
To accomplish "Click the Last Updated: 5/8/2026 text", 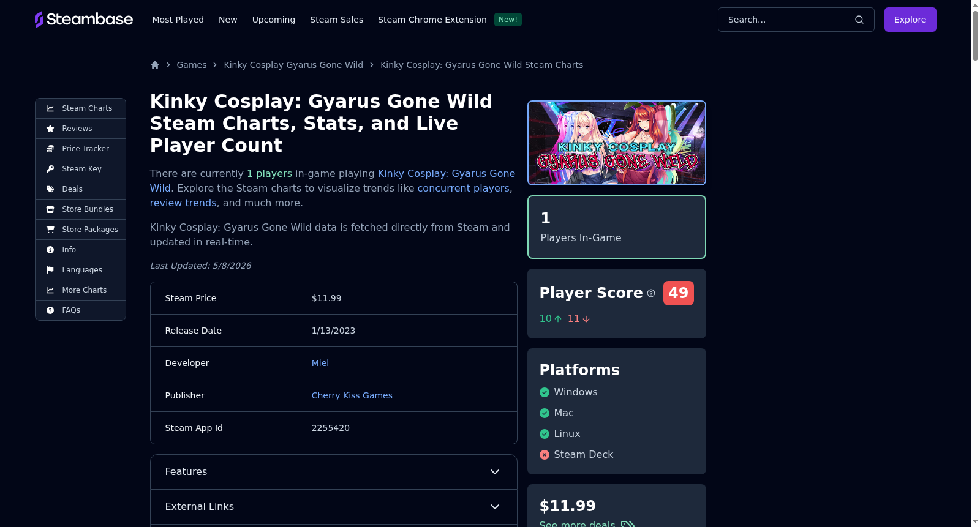I will click(201, 266).
